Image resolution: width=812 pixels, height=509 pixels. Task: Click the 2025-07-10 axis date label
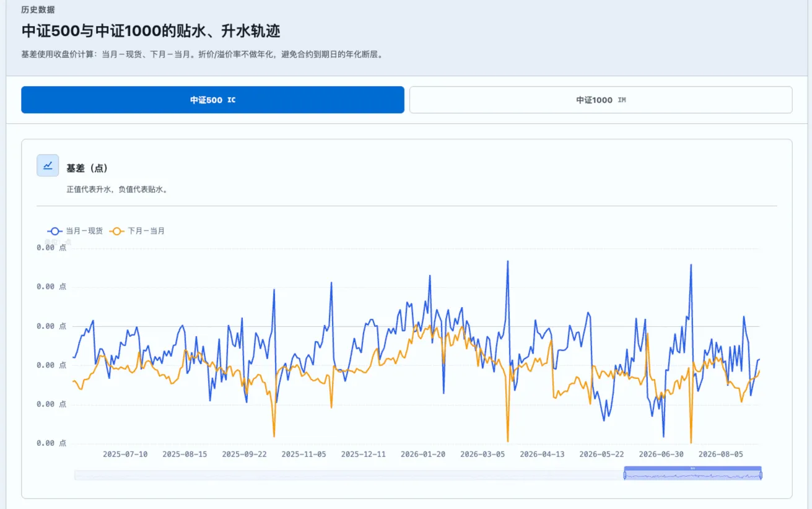[x=126, y=454]
